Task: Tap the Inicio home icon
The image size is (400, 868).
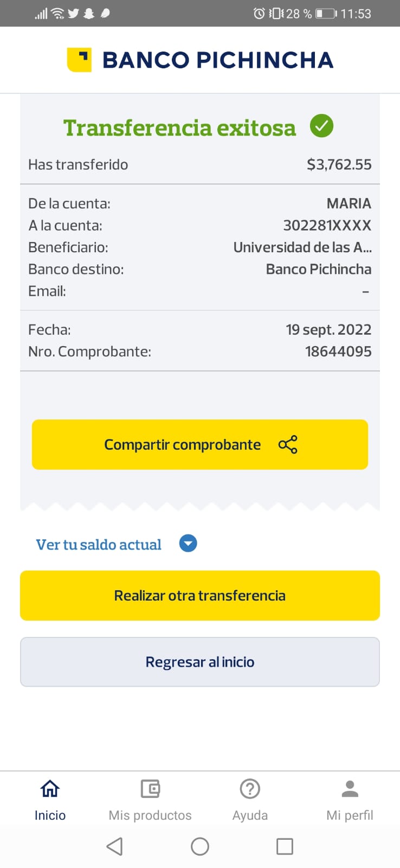Action: (50, 788)
